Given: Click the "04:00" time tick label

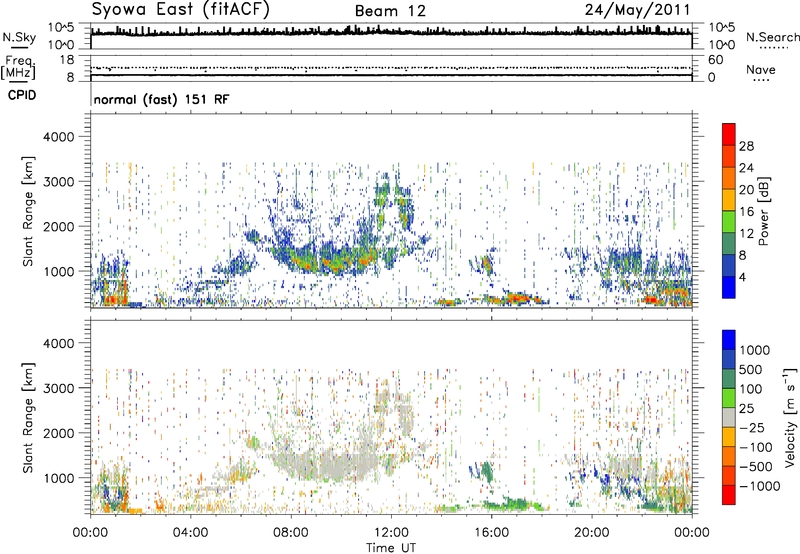Looking at the screenshot, I should coord(190,533).
